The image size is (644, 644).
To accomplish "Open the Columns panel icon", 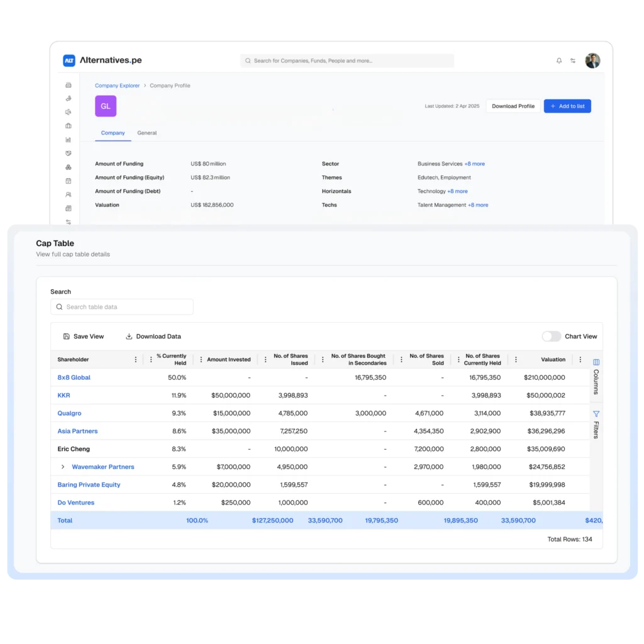I will tap(596, 362).
